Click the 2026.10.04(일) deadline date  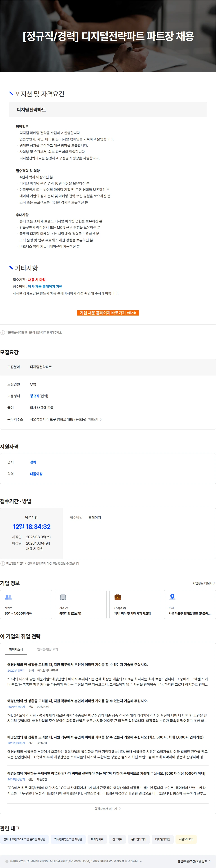[x=38, y=543]
